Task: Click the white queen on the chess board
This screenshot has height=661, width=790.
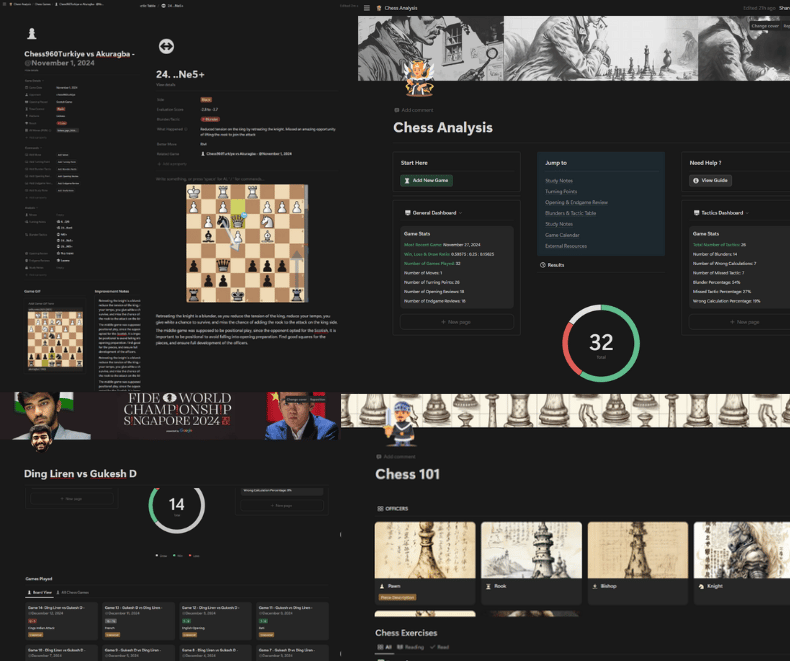Action: point(238,221)
